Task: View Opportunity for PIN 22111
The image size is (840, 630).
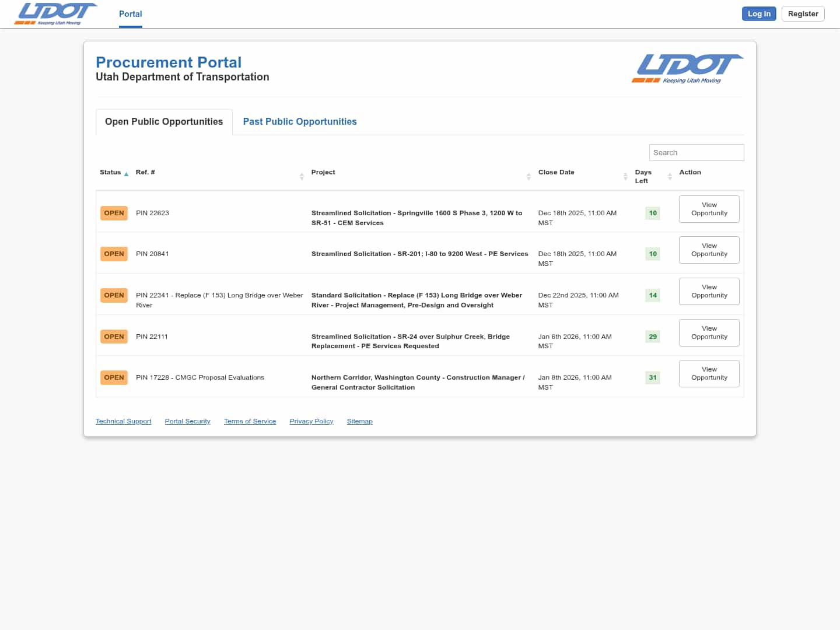Action: [x=709, y=332]
